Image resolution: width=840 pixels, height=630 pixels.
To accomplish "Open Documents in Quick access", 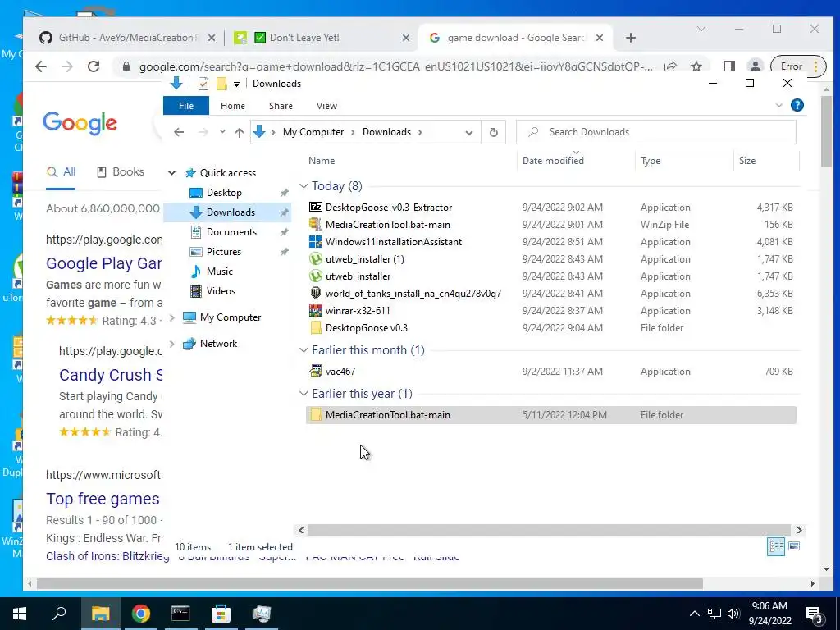I will pyautogui.click(x=231, y=232).
